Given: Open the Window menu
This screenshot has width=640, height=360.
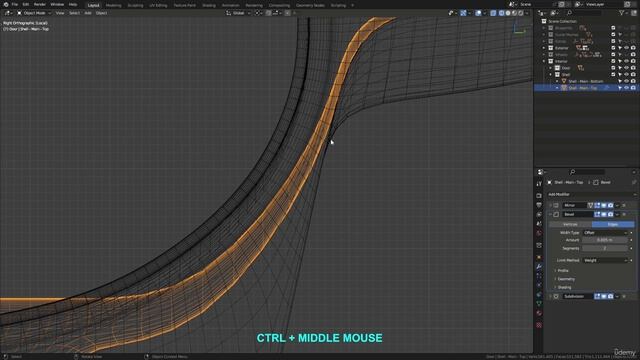Looking at the screenshot, I should 57,4.
